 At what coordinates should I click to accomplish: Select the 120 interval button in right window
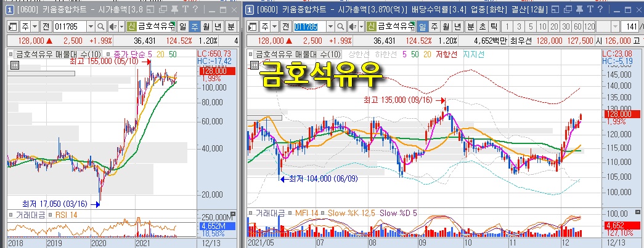589,27
